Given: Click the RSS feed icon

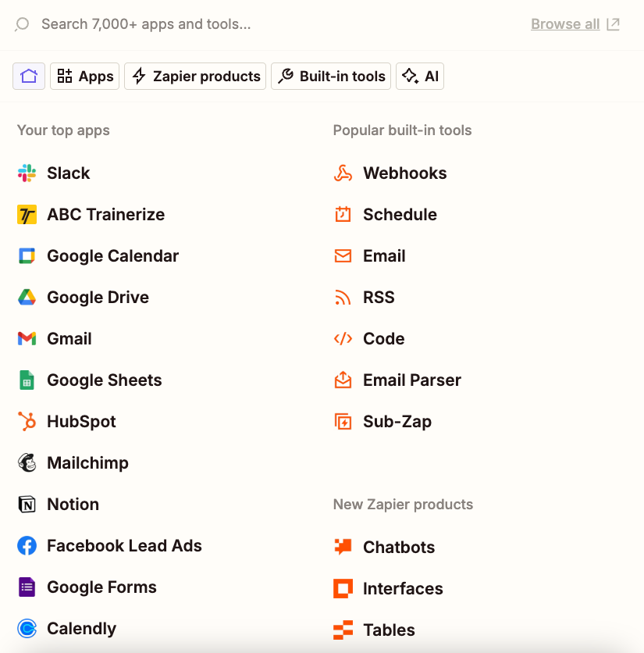Looking at the screenshot, I should (343, 298).
